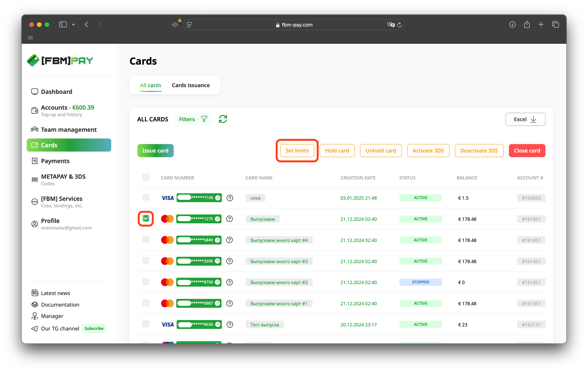Reload page via address bar icon
This screenshot has height=372, width=588.
click(400, 25)
